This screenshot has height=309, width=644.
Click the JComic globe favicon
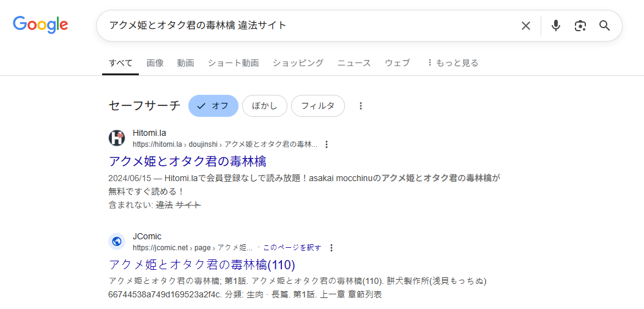117,241
